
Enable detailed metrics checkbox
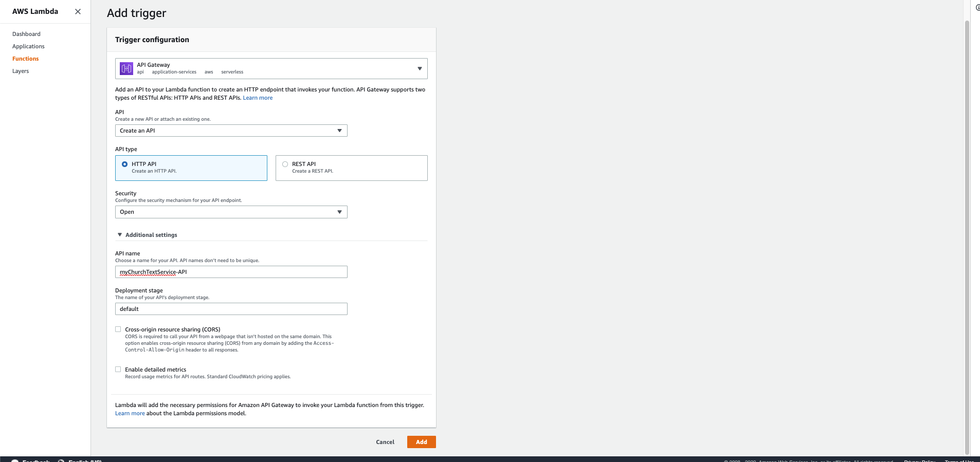tap(118, 369)
